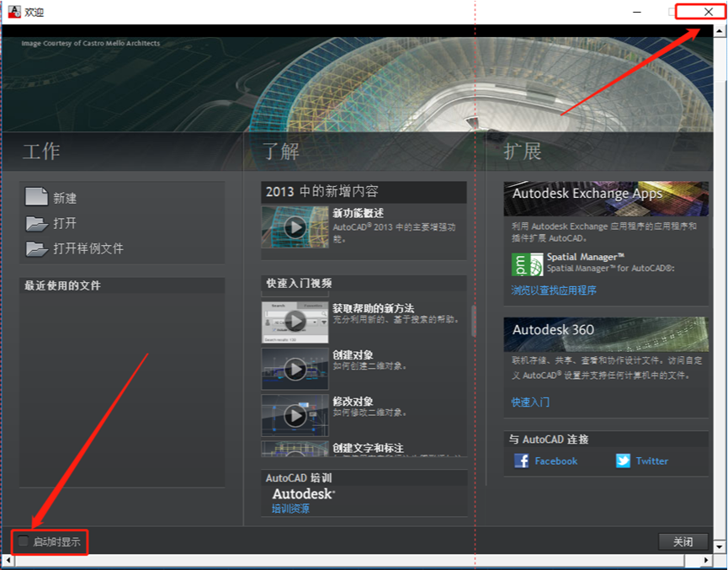Click the 关闭 button at bottom right
Viewport: 728px width, 570px height.
pos(683,542)
